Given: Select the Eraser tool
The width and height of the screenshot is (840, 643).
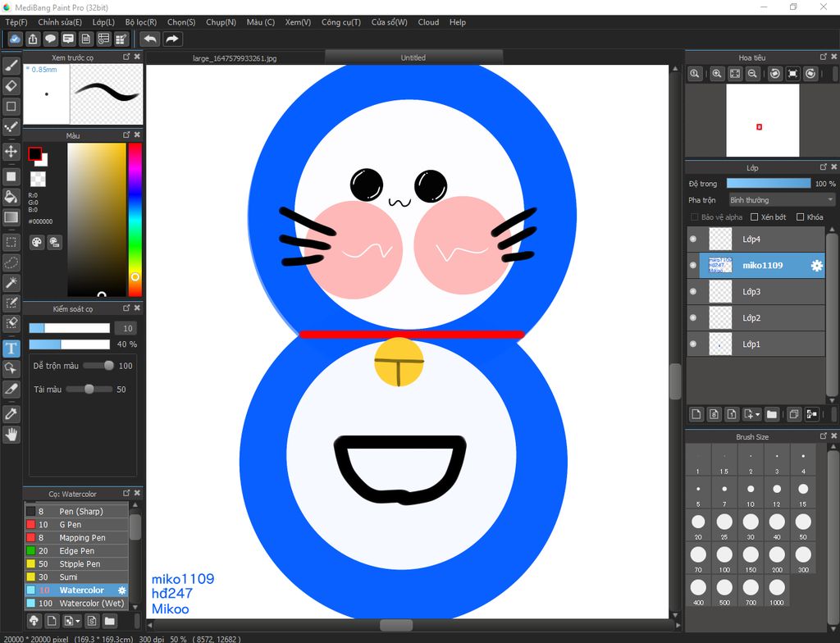Looking at the screenshot, I should click(11, 86).
